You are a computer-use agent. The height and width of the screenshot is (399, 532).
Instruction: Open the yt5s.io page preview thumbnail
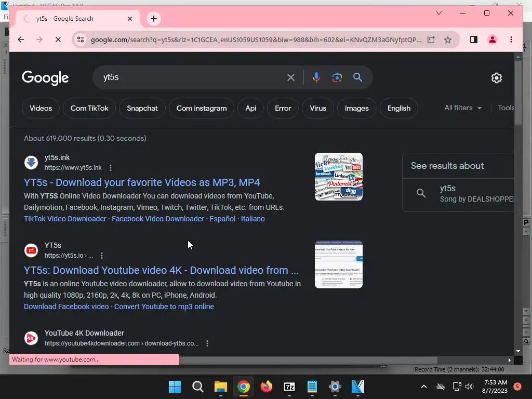(339, 264)
